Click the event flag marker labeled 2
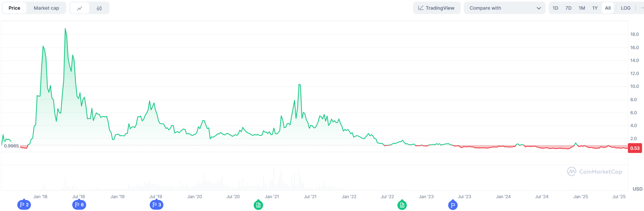The image size is (644, 211). click(24, 205)
